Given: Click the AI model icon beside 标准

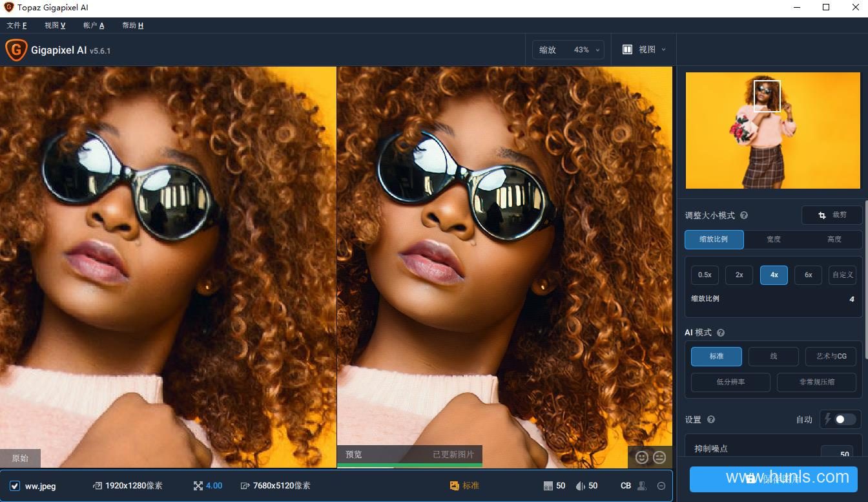Looking at the screenshot, I should coord(455,485).
